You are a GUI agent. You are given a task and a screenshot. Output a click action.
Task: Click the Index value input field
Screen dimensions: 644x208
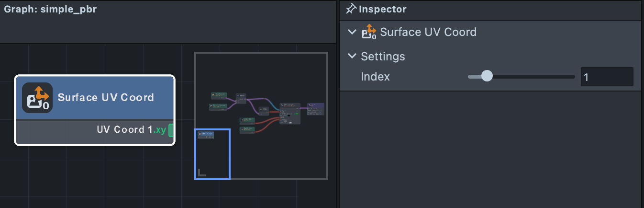click(607, 77)
